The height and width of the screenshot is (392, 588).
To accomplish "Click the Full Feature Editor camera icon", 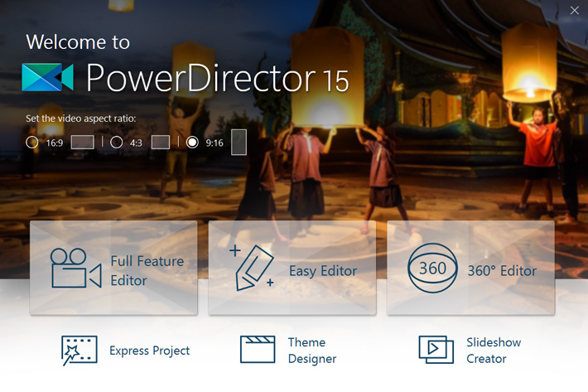I will (x=76, y=269).
